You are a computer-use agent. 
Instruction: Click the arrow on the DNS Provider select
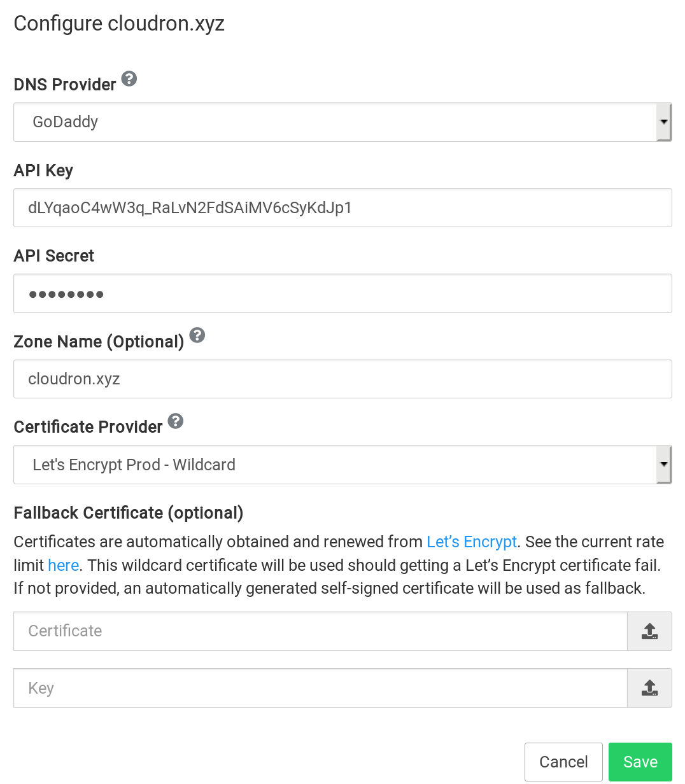coord(664,122)
